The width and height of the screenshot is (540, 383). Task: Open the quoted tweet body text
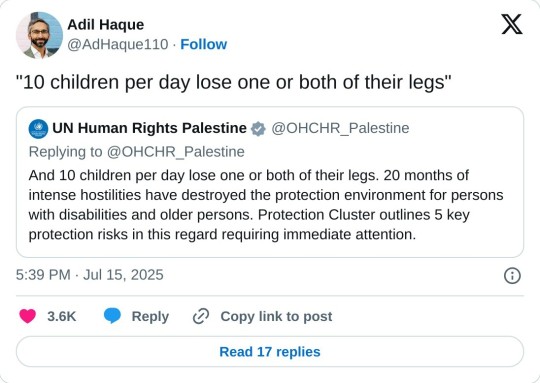(266, 205)
